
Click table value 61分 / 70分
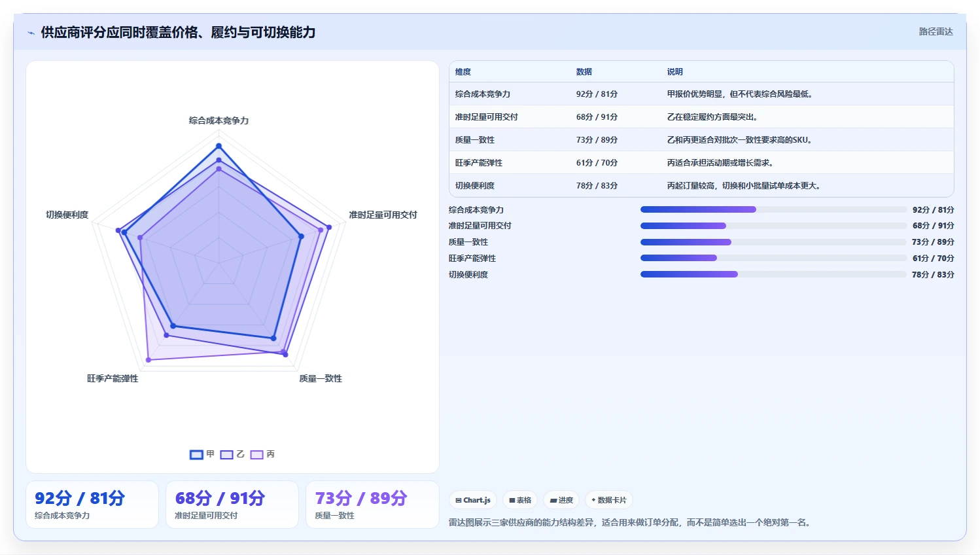click(x=597, y=163)
